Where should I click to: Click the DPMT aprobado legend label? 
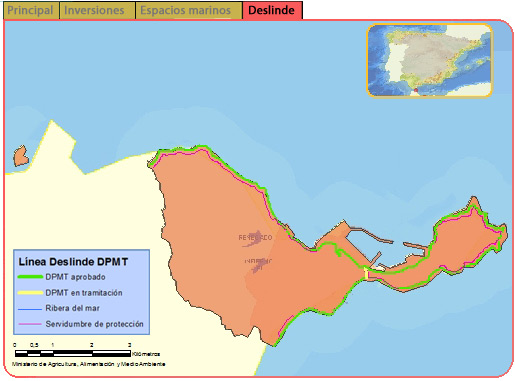tap(75, 277)
